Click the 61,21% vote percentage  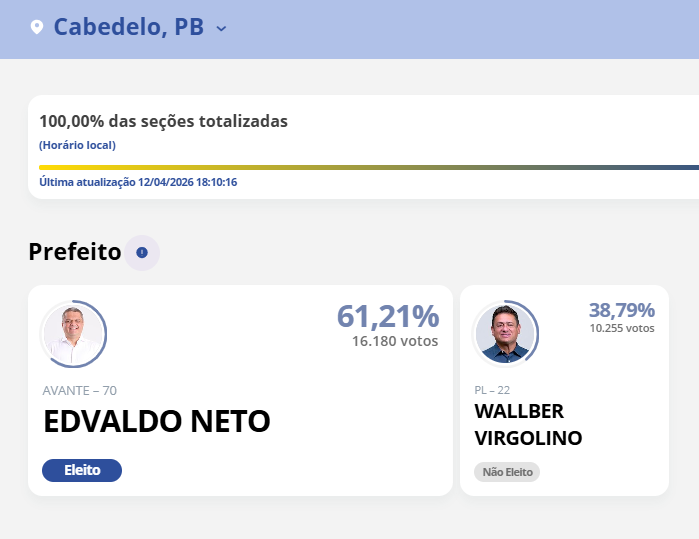[x=388, y=316]
